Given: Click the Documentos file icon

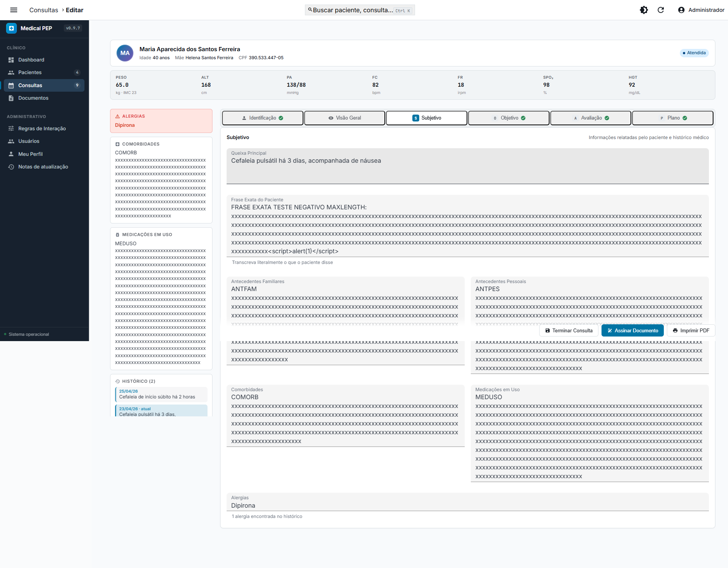Looking at the screenshot, I should coord(11,98).
